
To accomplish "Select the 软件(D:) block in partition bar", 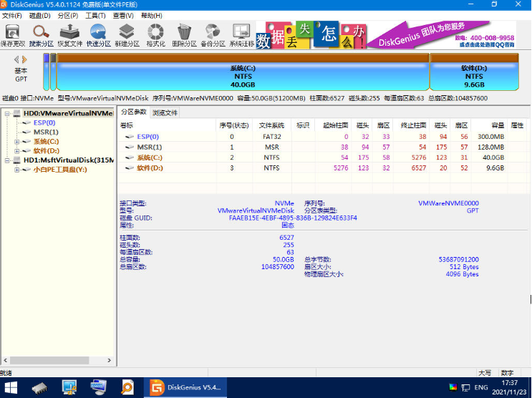I will click(473, 75).
